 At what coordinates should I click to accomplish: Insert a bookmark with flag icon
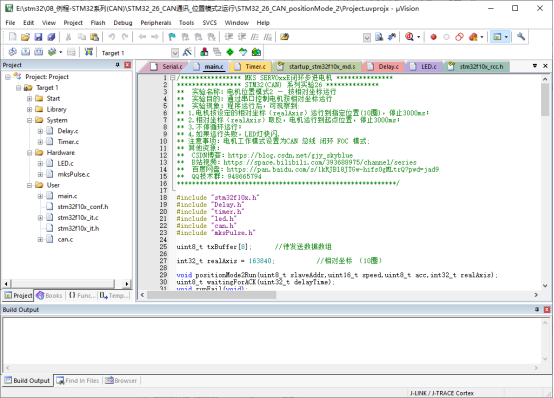coord(172,37)
